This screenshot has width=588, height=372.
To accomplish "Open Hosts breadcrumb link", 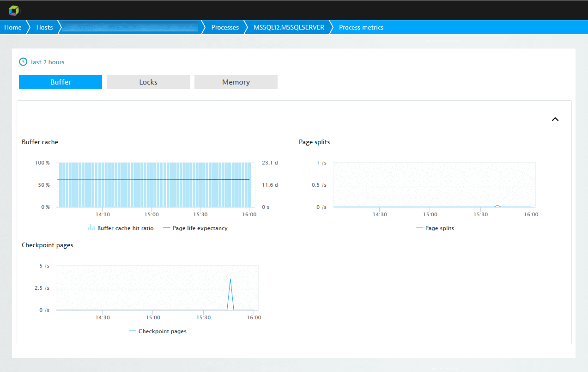I will click(x=45, y=27).
